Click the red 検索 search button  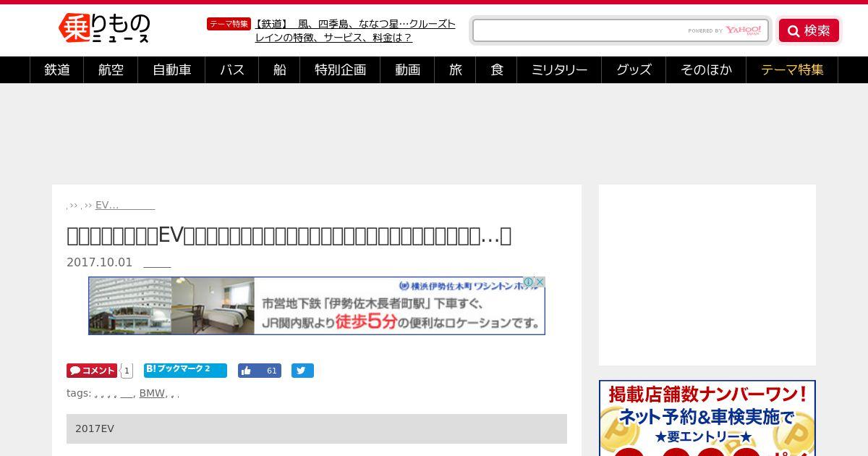pos(809,30)
